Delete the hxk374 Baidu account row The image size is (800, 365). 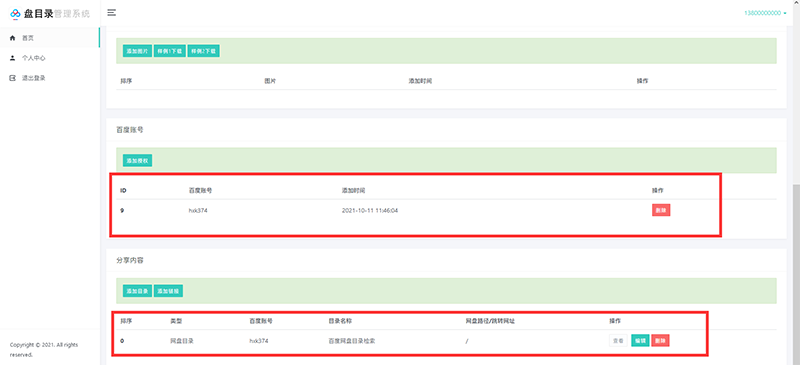[661, 210]
